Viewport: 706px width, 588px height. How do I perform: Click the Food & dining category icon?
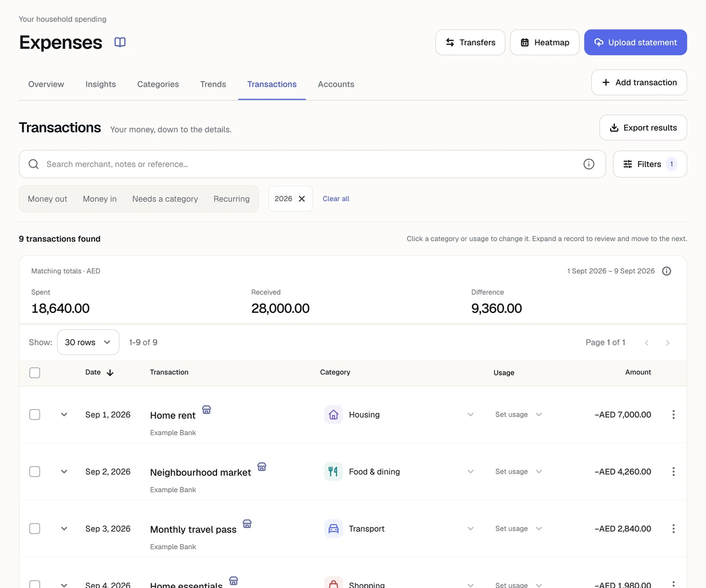click(334, 472)
